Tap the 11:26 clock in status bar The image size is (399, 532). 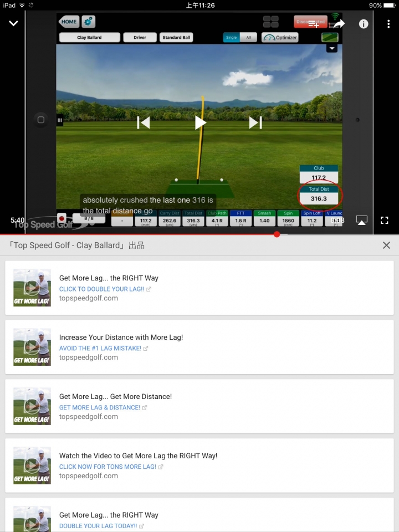[200, 5]
